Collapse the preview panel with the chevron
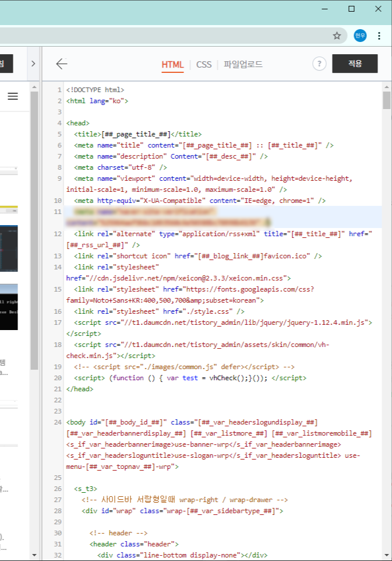 [33, 64]
